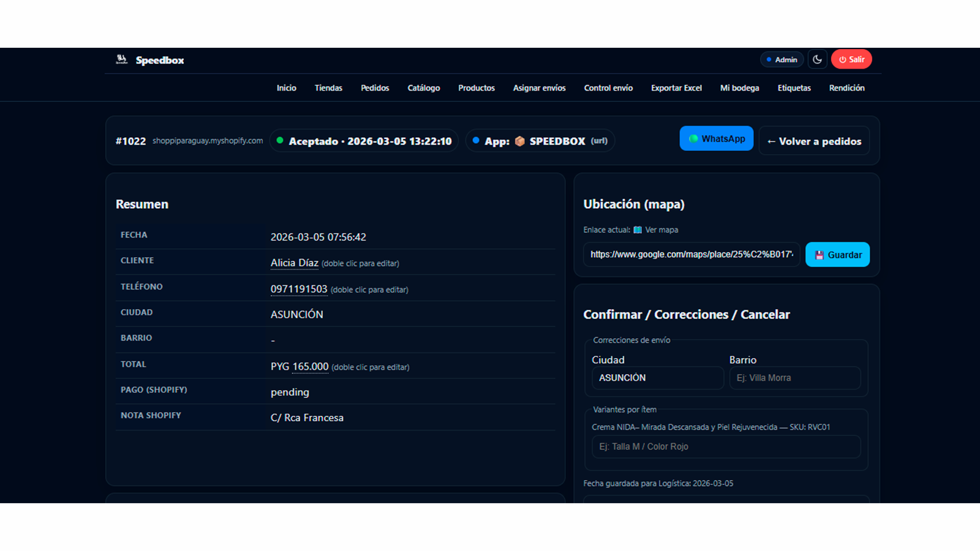Toggle dark mode moon icon
The width and height of the screenshot is (980, 551).
pos(817,59)
